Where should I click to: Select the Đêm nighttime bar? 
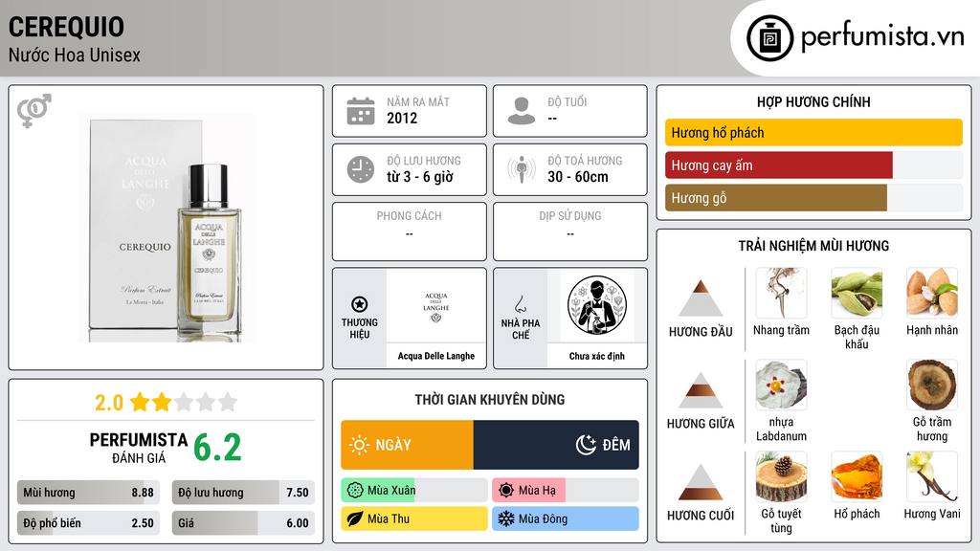pos(556,445)
